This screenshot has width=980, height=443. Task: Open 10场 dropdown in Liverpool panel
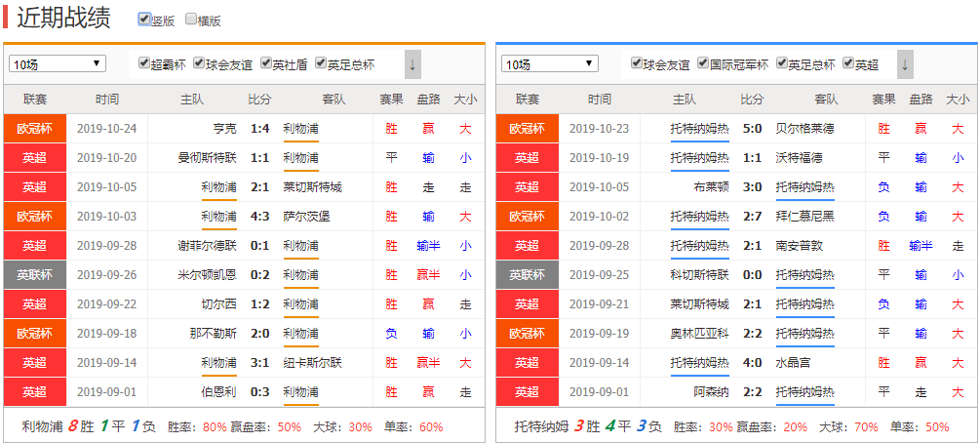tap(58, 63)
